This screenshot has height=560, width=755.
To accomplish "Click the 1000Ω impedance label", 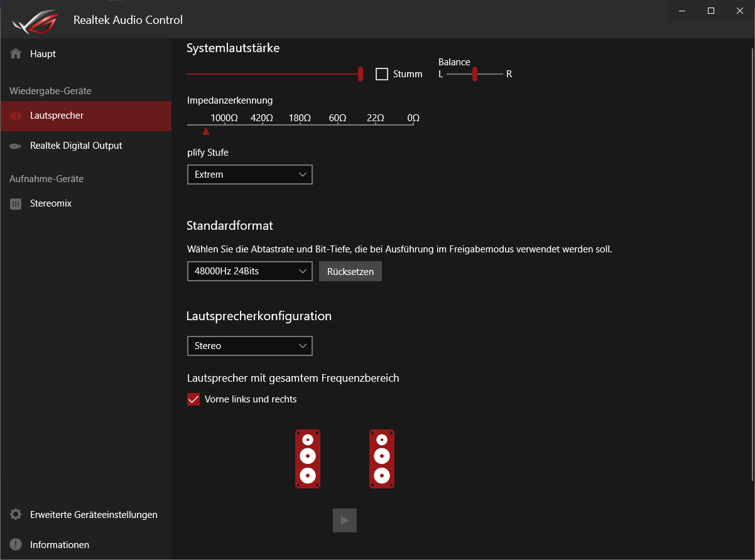I will tap(224, 118).
